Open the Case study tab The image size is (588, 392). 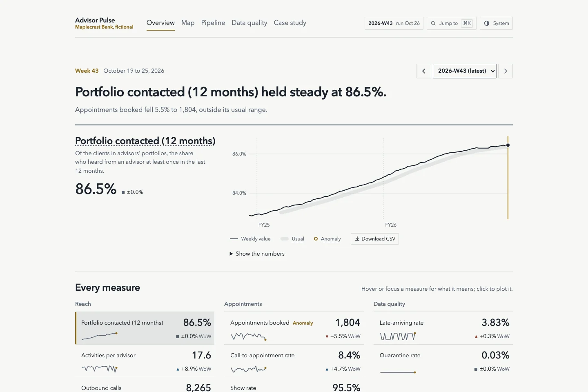click(x=290, y=23)
